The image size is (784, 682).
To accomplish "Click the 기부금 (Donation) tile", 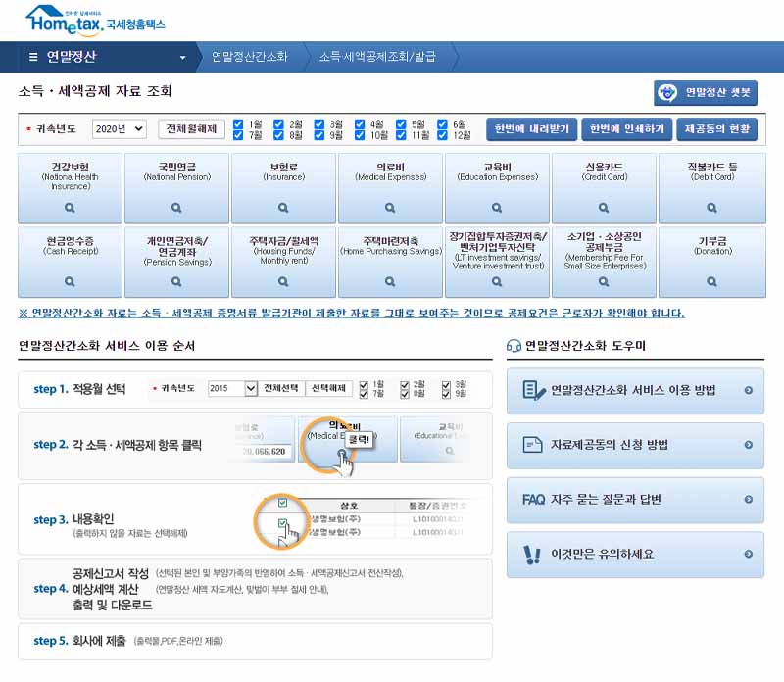I will (712, 263).
